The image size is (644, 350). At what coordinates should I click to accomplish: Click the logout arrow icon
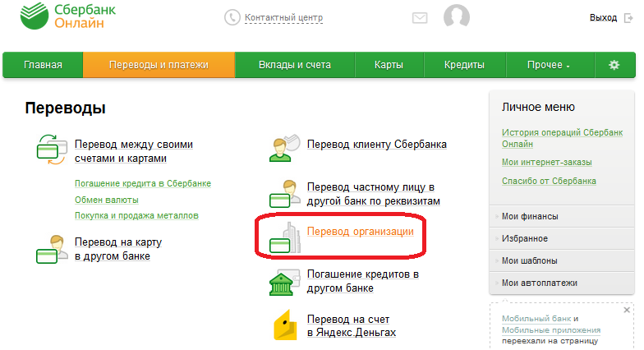tap(628, 18)
